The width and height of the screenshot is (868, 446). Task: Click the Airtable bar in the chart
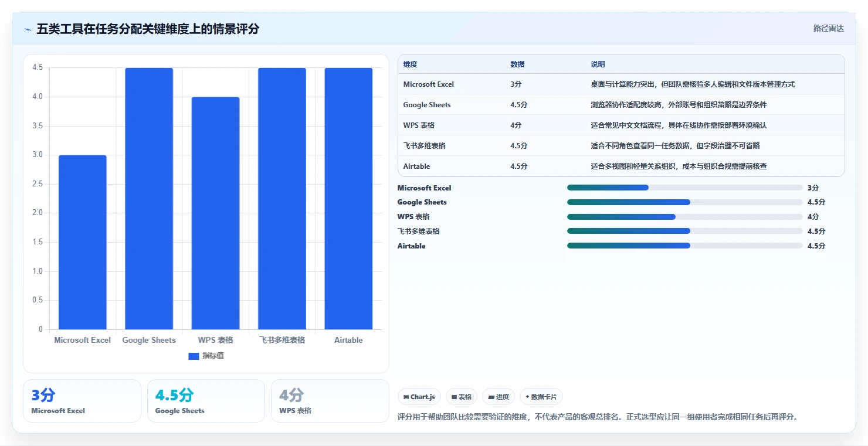point(348,199)
